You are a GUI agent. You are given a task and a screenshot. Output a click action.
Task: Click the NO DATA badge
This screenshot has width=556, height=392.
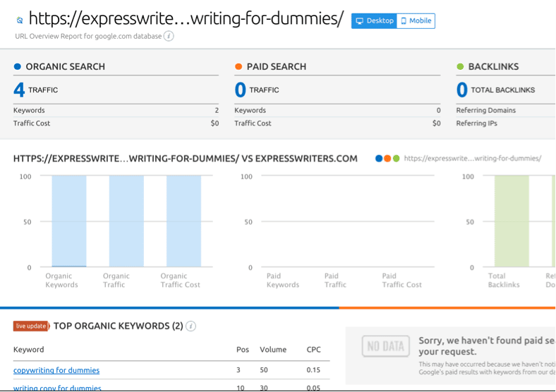386,346
